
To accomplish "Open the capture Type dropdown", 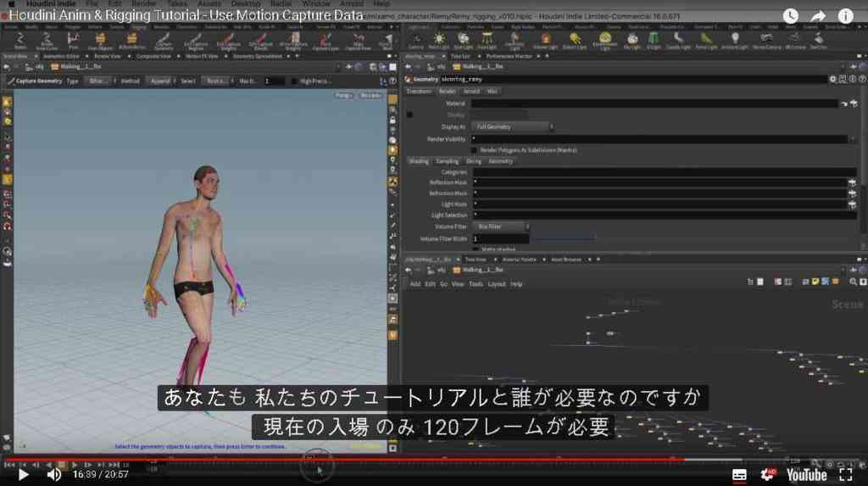I will pyautogui.click(x=100, y=81).
